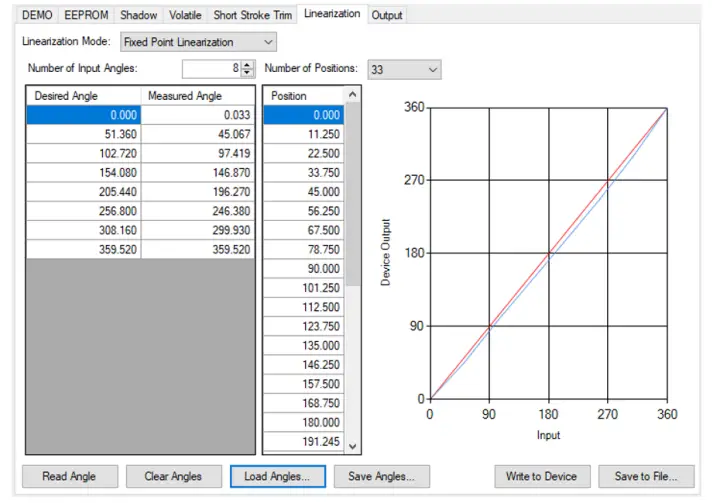
Task: Select Position row 157.500
Action: [x=304, y=384]
